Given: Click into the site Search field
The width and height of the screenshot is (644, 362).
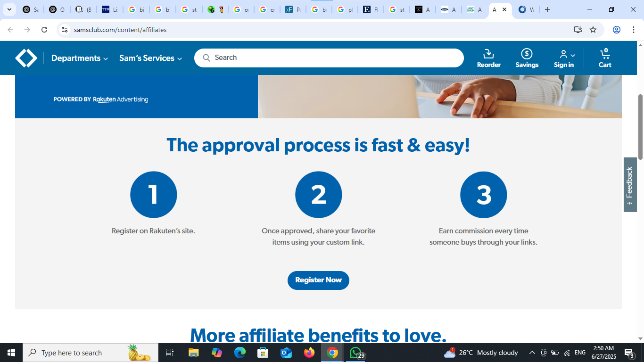Looking at the screenshot, I should point(329,58).
